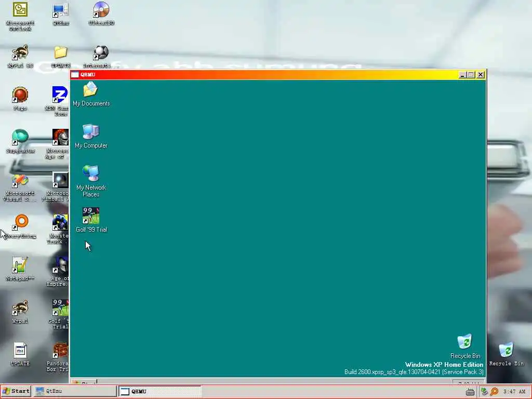
Task: Activate the QEMU taskbar button
Action: (x=160, y=391)
